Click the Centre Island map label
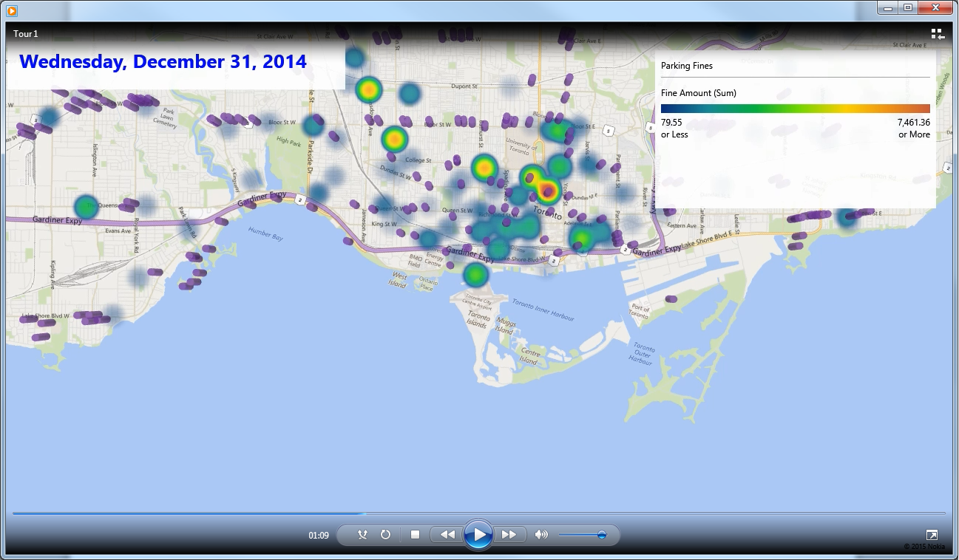Screen dimensions: 959x560 (x=528, y=356)
